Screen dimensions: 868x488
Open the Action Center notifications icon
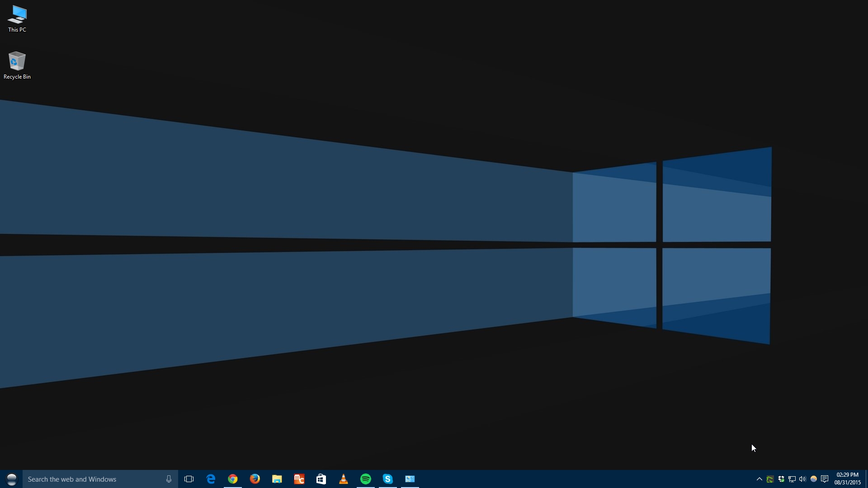point(825,479)
